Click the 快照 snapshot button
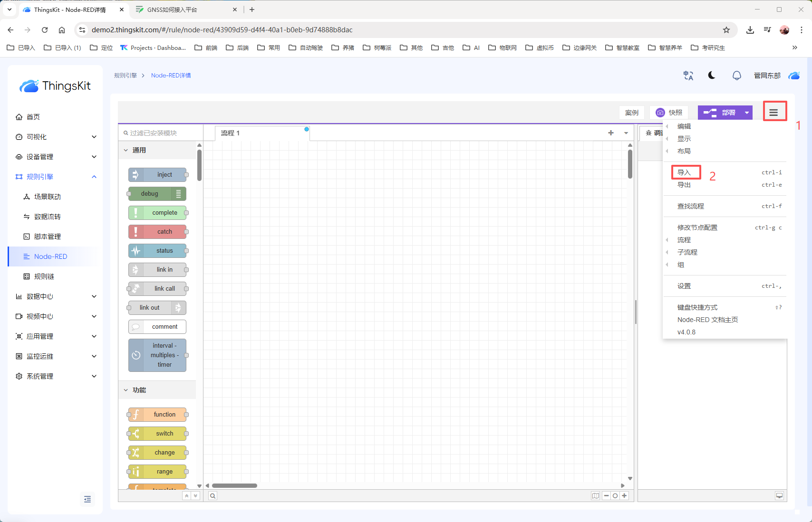Image resolution: width=812 pixels, height=522 pixels. pyautogui.click(x=669, y=113)
